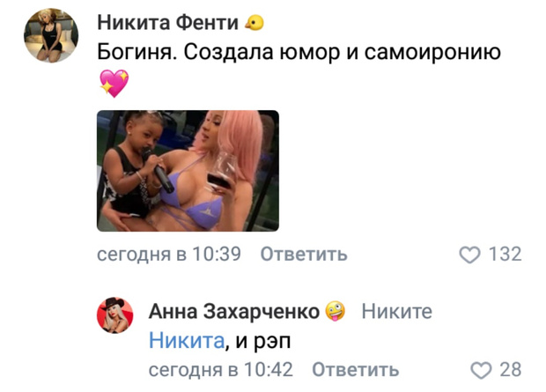
Task: View who liked via the 28 count
Action: pos(511,370)
